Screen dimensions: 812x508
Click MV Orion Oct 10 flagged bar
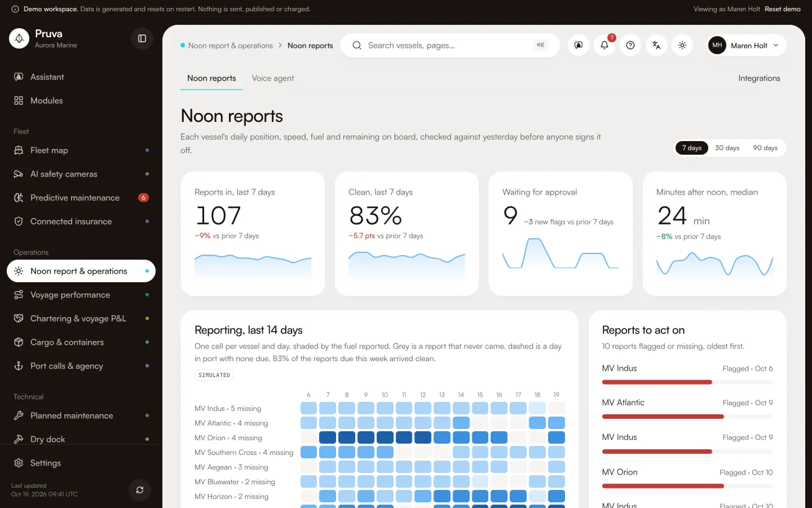click(x=687, y=486)
